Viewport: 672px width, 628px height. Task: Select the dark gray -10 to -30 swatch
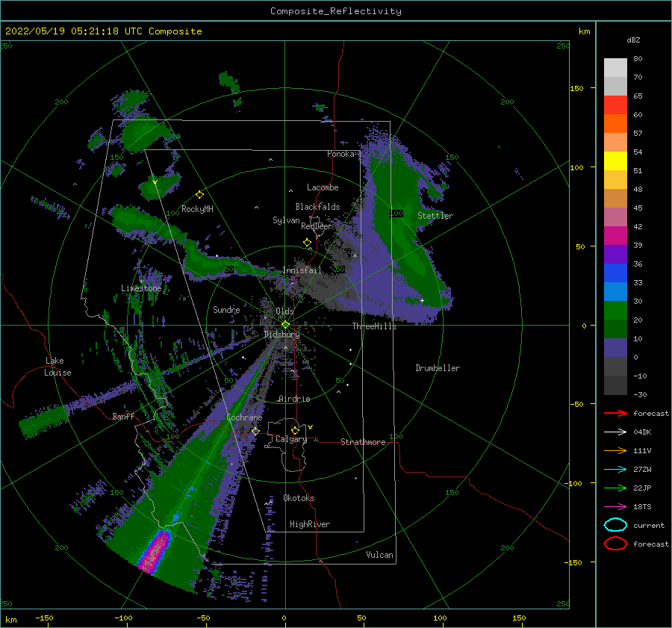click(615, 385)
